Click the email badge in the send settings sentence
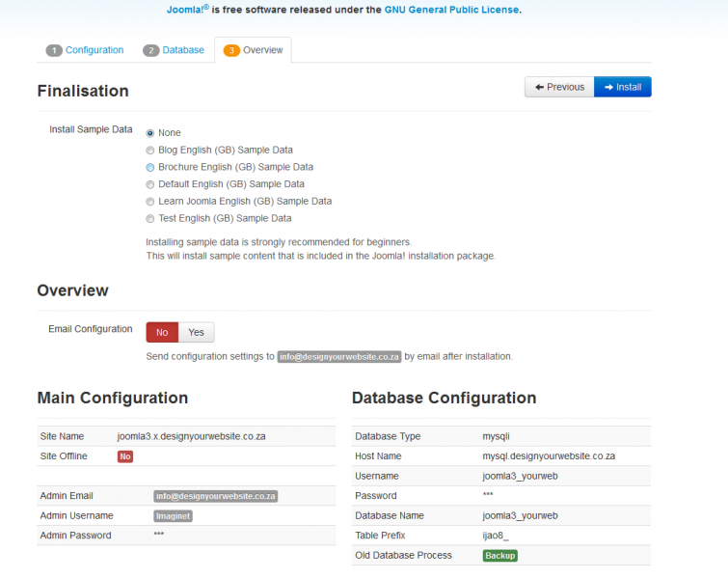 339,357
